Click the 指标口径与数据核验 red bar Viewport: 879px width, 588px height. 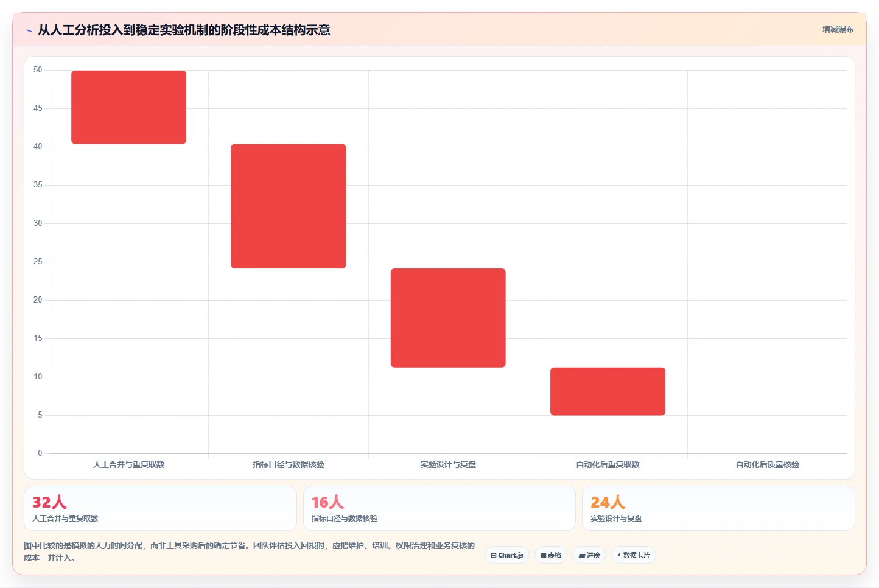(289, 206)
